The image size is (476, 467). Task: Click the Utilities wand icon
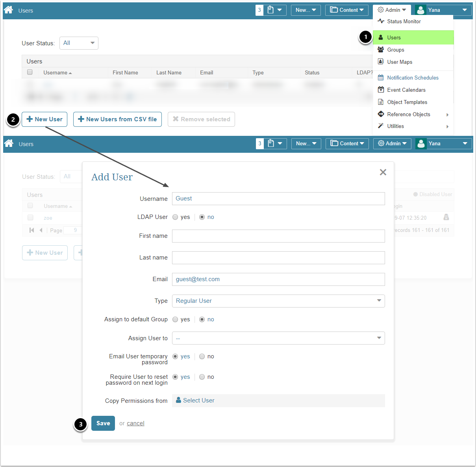point(381,126)
